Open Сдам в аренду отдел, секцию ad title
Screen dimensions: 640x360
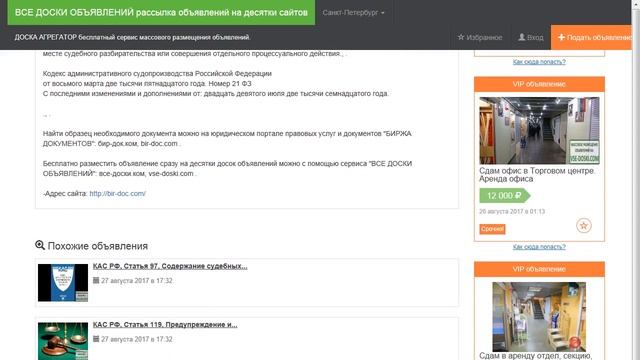click(x=536, y=356)
